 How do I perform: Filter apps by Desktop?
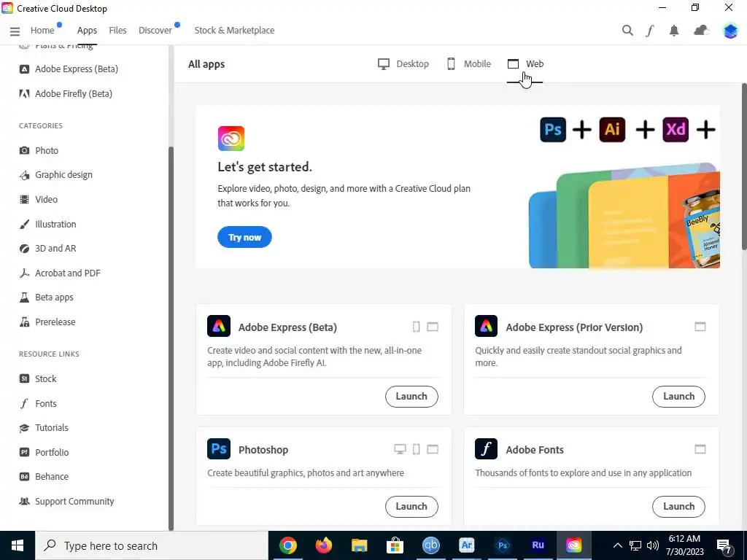403,64
